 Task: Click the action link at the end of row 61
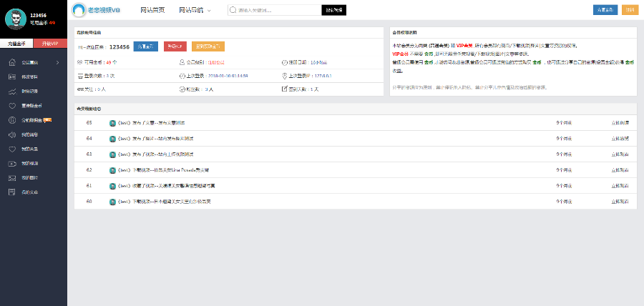click(x=620, y=186)
